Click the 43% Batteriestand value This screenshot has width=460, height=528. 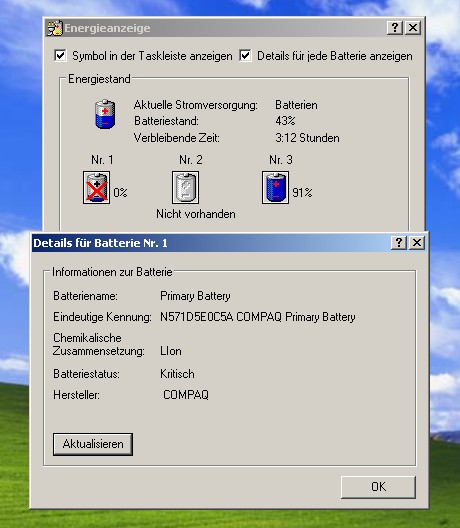point(285,121)
